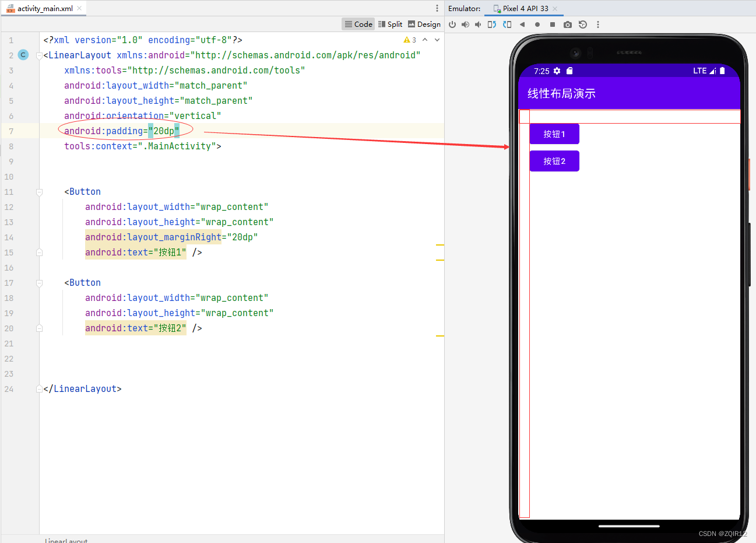
Task: Click the emulator Rotate Right icon
Action: [x=507, y=24]
